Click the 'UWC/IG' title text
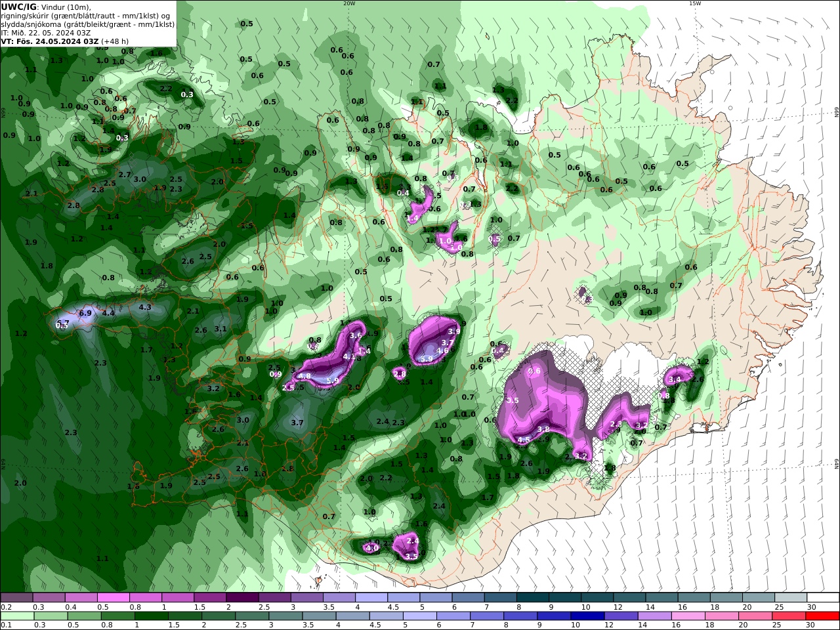The height and width of the screenshot is (630, 840). pyautogui.click(x=18, y=7)
